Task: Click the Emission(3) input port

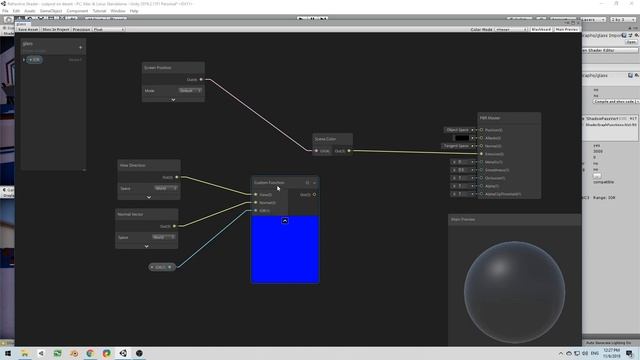Action: (x=481, y=154)
